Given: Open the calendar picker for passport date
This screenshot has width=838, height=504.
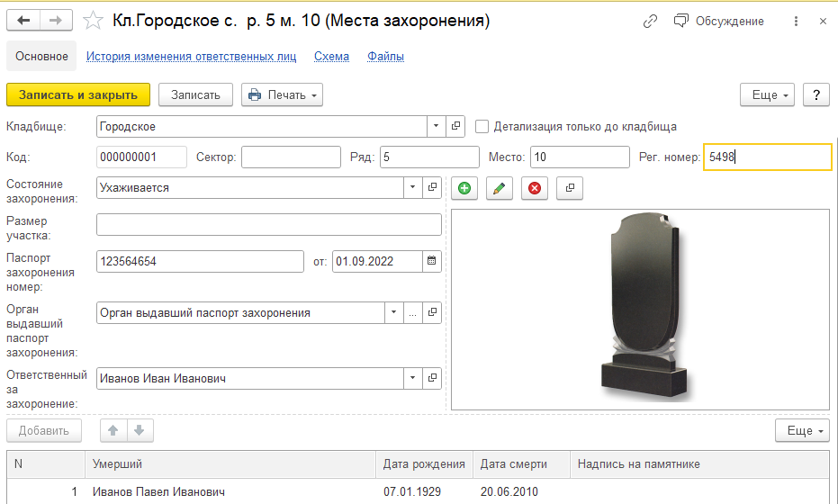Looking at the screenshot, I should (431, 261).
